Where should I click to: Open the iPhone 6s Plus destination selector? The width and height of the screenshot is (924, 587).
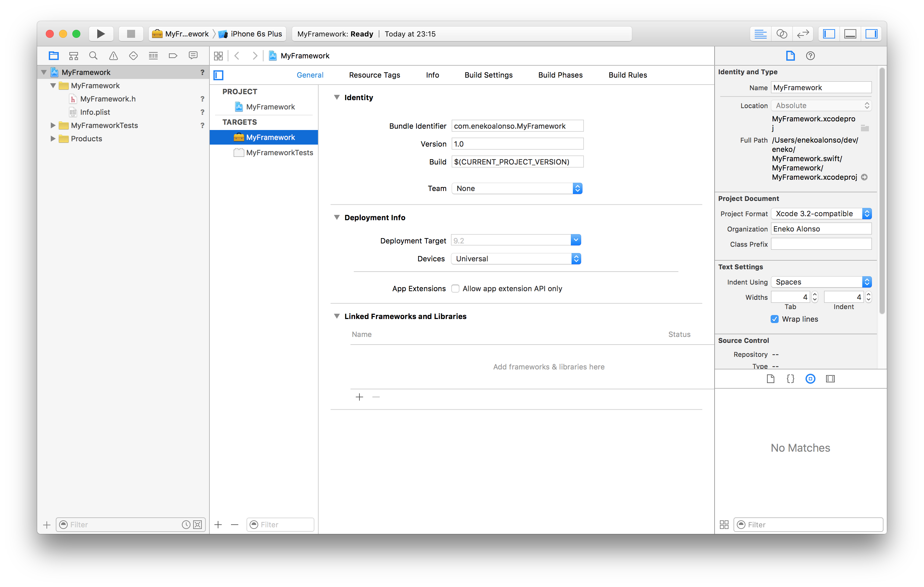pos(250,34)
